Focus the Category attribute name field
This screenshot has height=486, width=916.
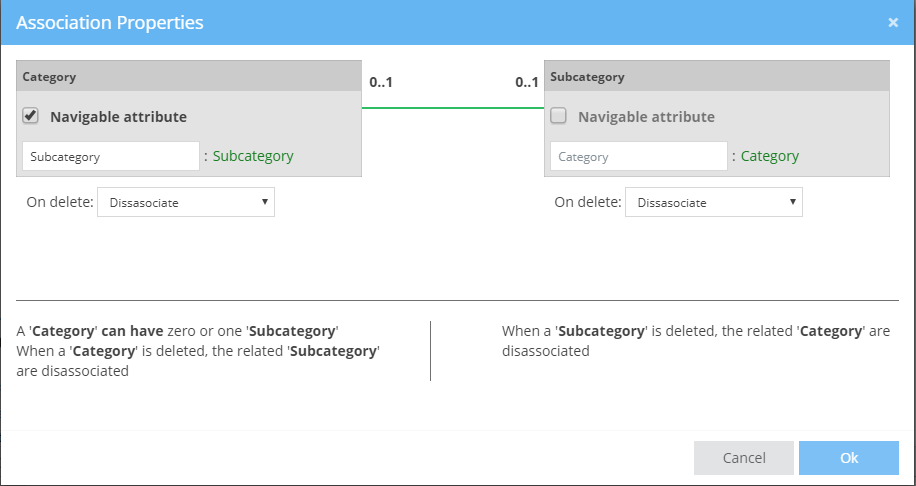click(638, 156)
